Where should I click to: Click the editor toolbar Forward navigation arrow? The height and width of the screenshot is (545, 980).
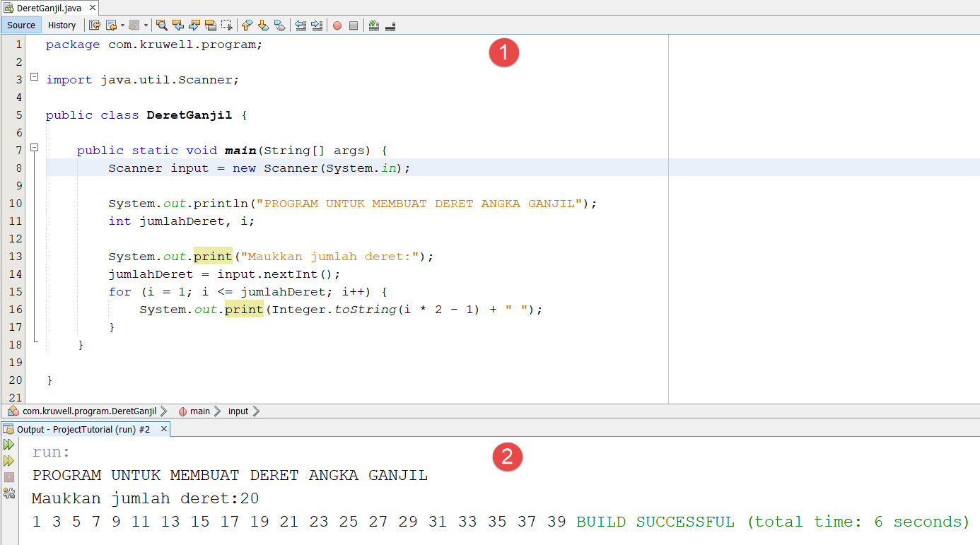[x=134, y=25]
